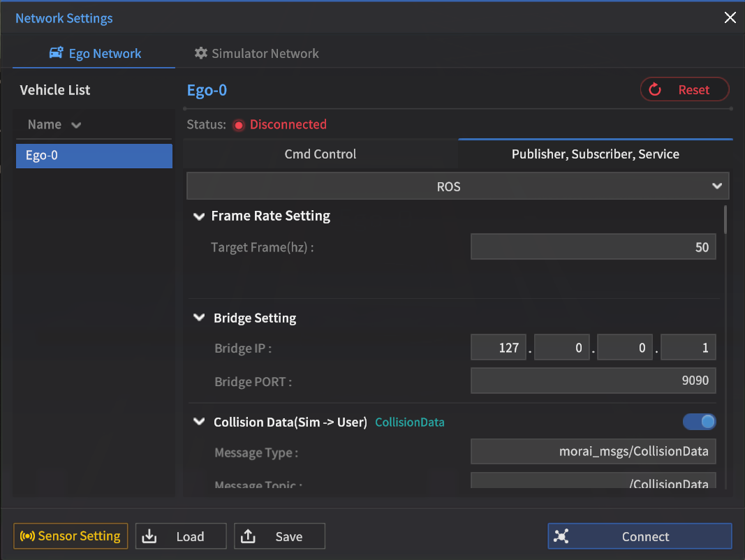Open Publisher, Subscriber, Service tab

point(596,154)
